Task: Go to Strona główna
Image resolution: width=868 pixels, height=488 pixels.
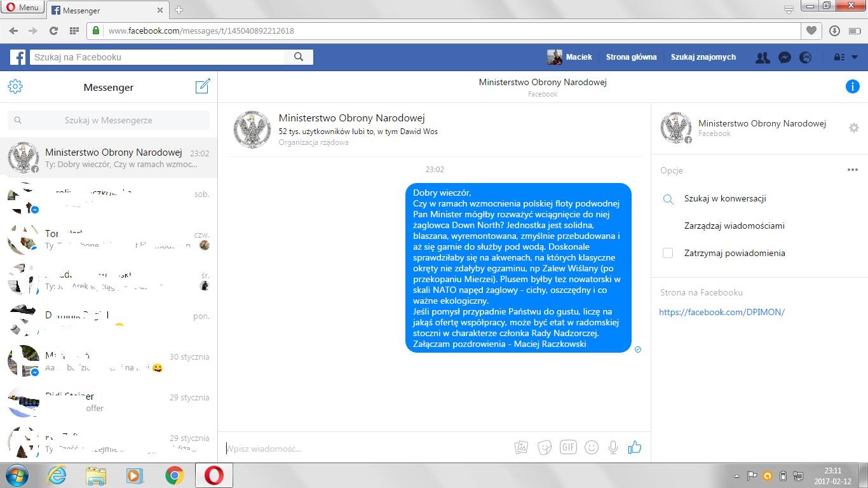Action: [x=631, y=57]
